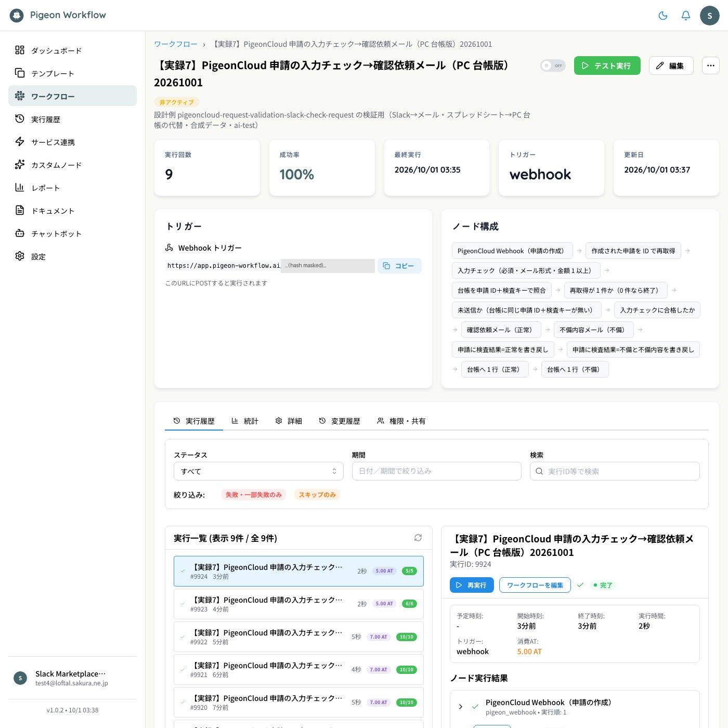Click the ドキュメント file icon

[x=20, y=210]
